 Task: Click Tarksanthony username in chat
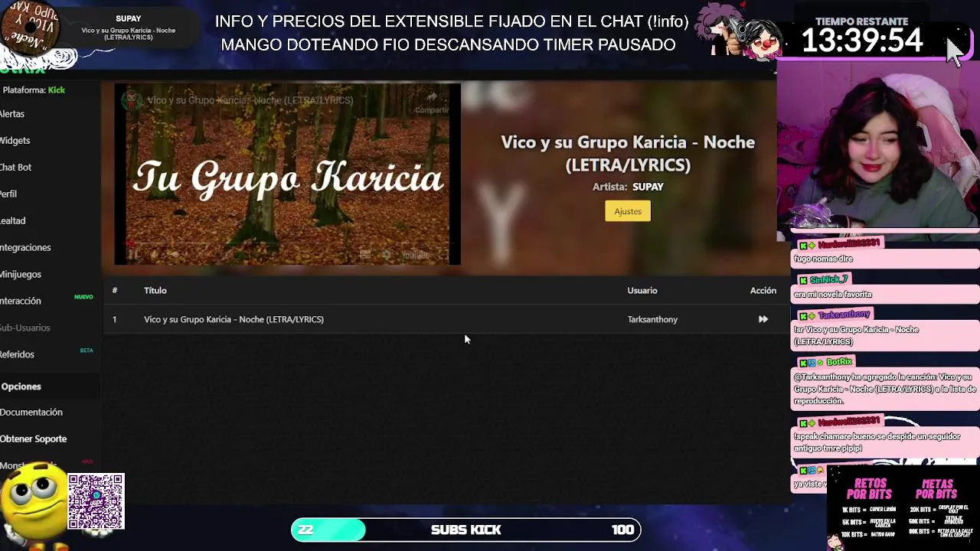pos(844,315)
